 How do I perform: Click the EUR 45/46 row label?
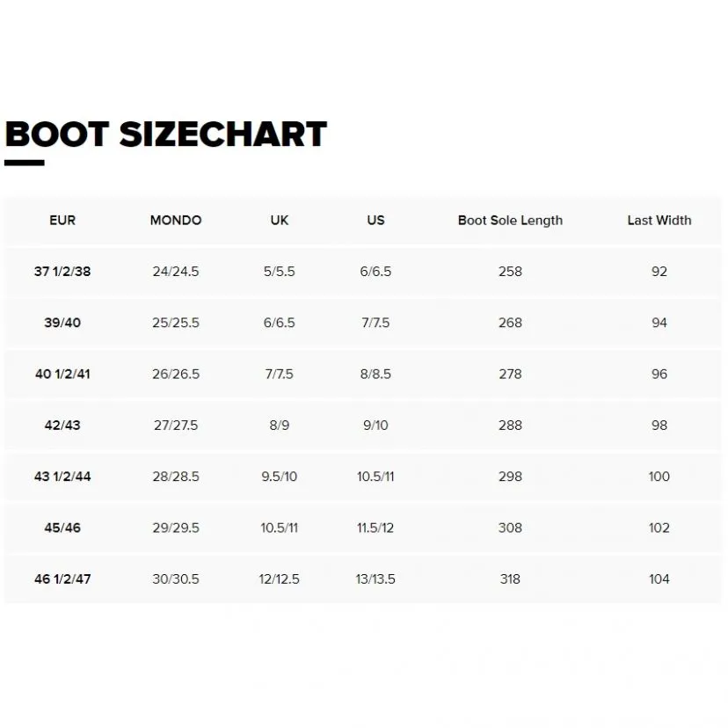62,528
